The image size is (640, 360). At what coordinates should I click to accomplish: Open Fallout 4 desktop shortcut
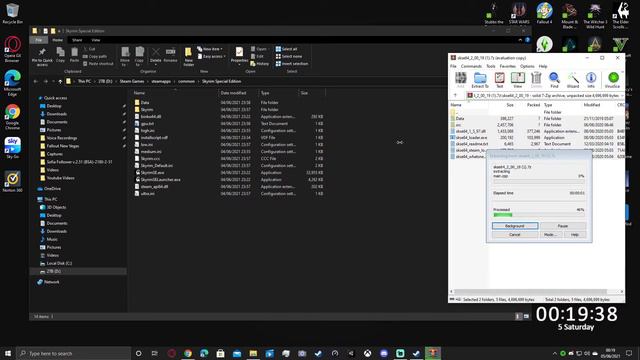point(544,13)
